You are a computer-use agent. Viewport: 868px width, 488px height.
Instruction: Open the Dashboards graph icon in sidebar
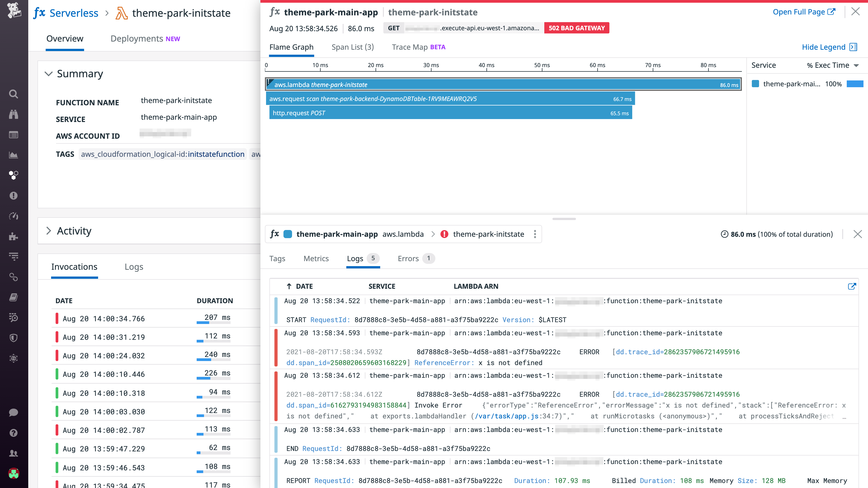coord(14,155)
